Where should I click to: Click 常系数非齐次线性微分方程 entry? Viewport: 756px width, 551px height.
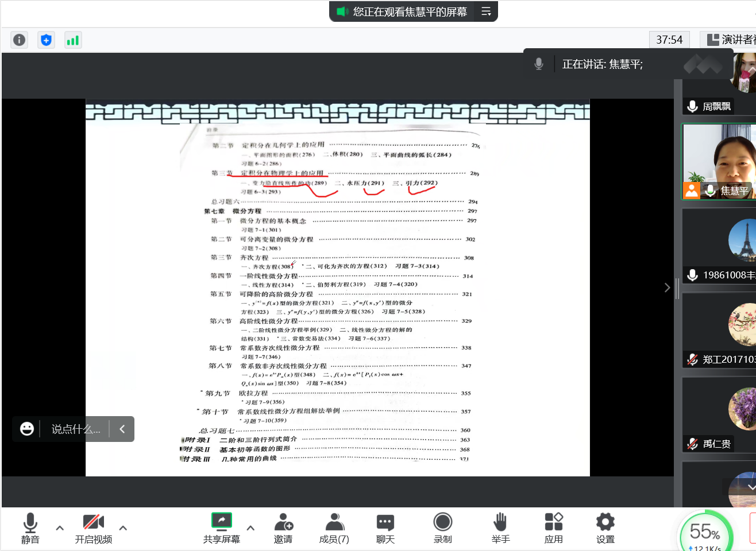point(283,366)
